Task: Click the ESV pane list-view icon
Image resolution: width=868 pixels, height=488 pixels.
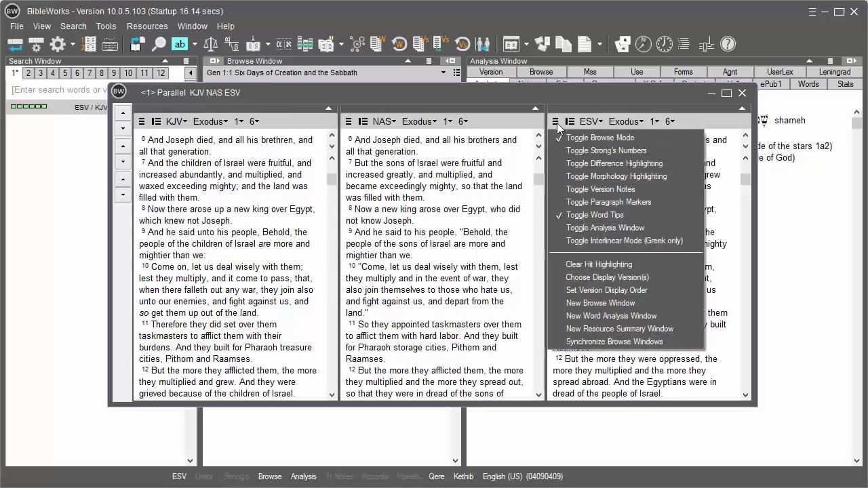Action: 570,121
